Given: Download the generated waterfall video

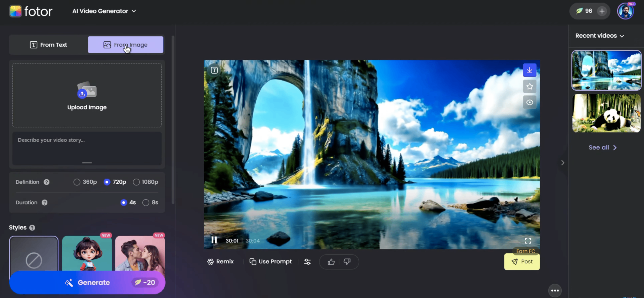Looking at the screenshot, I should coord(529,70).
